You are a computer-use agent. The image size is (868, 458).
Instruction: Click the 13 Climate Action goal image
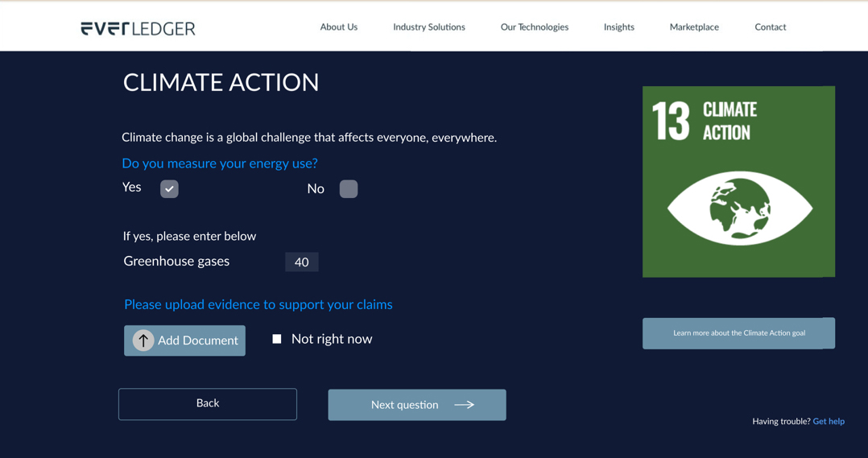[x=738, y=181]
